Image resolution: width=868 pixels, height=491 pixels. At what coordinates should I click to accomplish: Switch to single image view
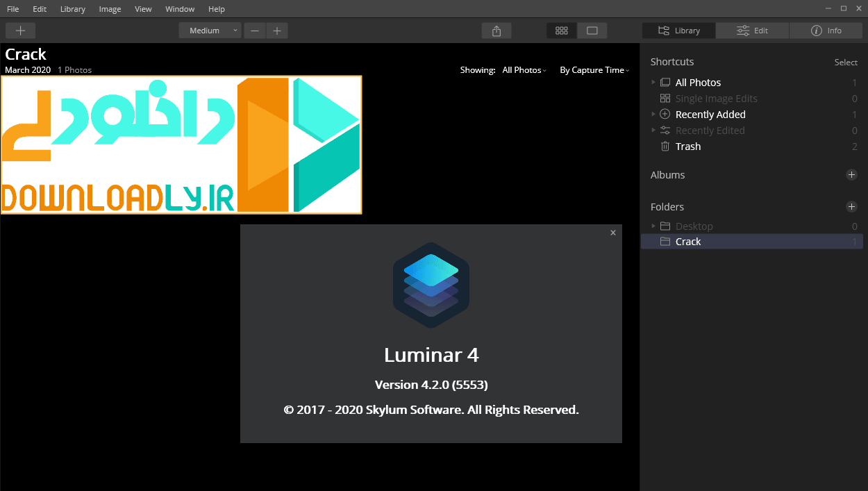pos(592,31)
